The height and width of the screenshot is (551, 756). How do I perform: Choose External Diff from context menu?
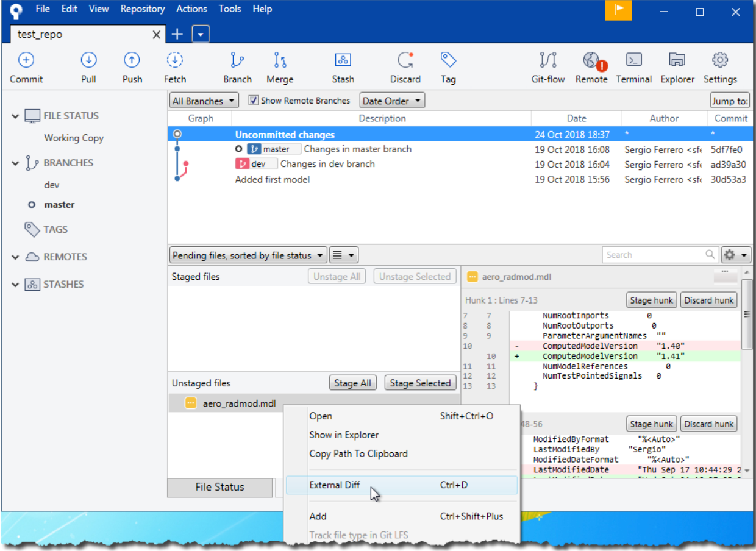click(401, 485)
